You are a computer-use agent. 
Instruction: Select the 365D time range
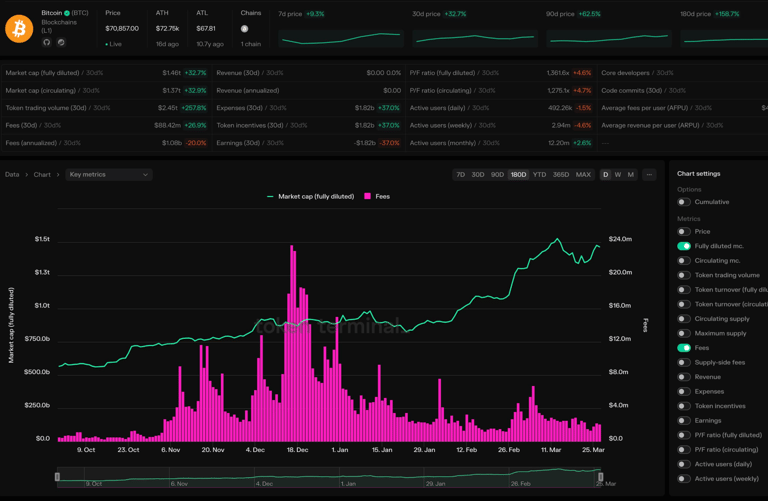561,174
